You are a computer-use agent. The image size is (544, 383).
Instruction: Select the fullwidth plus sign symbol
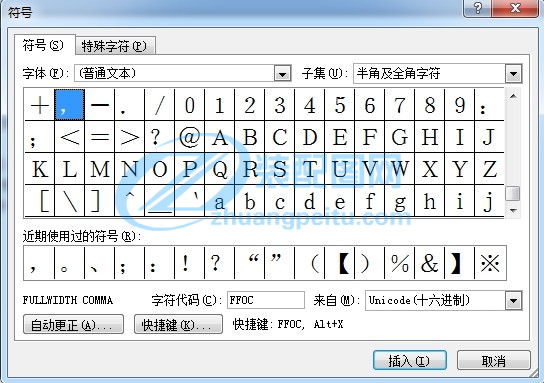[40, 104]
